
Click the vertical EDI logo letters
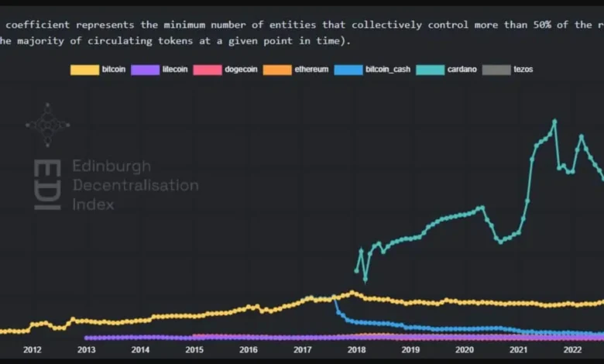pyautogui.click(x=47, y=185)
